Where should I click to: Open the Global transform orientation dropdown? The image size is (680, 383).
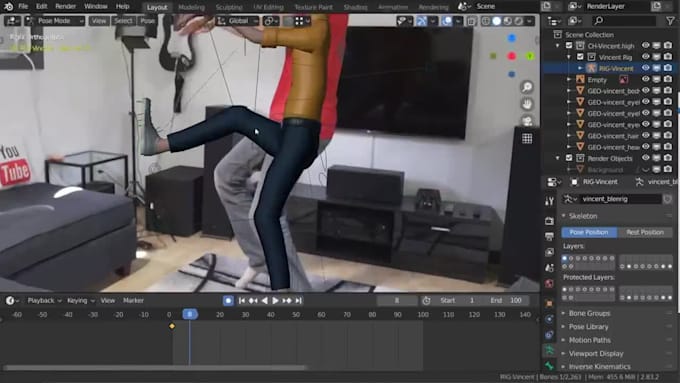pyautogui.click(x=238, y=21)
